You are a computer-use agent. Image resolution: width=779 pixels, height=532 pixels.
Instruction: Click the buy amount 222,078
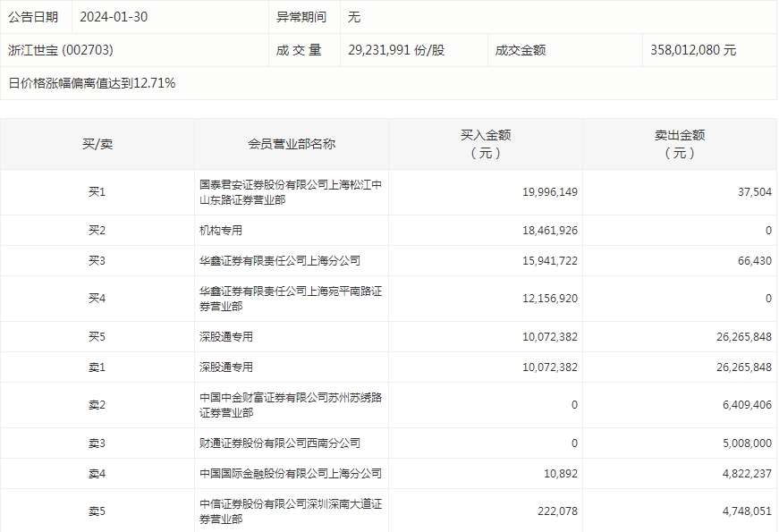coord(557,511)
